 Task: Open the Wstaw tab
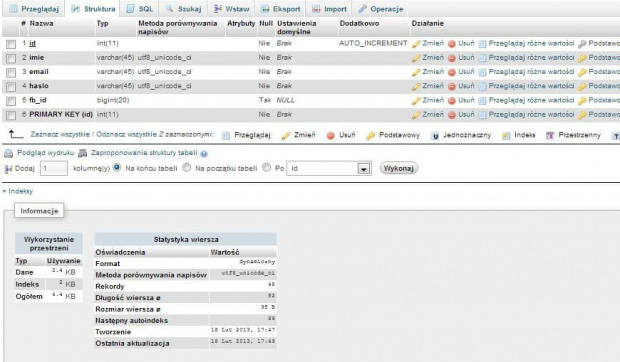click(x=231, y=9)
